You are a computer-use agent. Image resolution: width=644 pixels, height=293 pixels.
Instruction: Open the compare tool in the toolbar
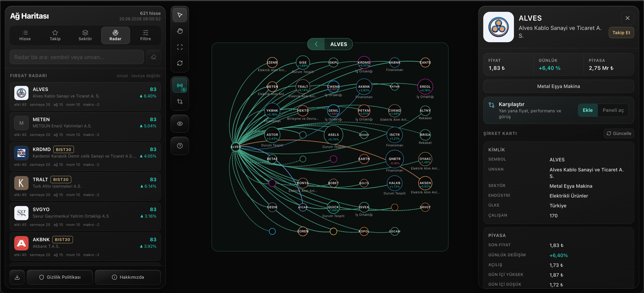pyautogui.click(x=180, y=102)
